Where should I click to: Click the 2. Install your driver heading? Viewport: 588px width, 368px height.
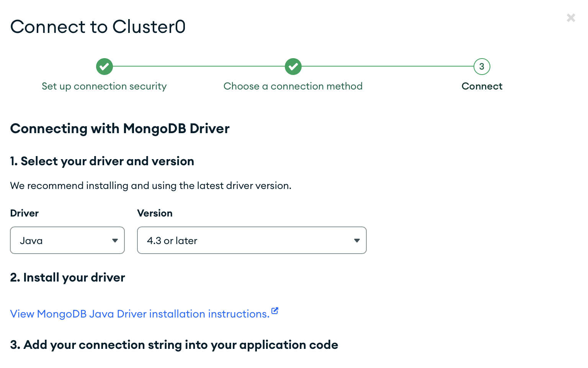pos(68,278)
